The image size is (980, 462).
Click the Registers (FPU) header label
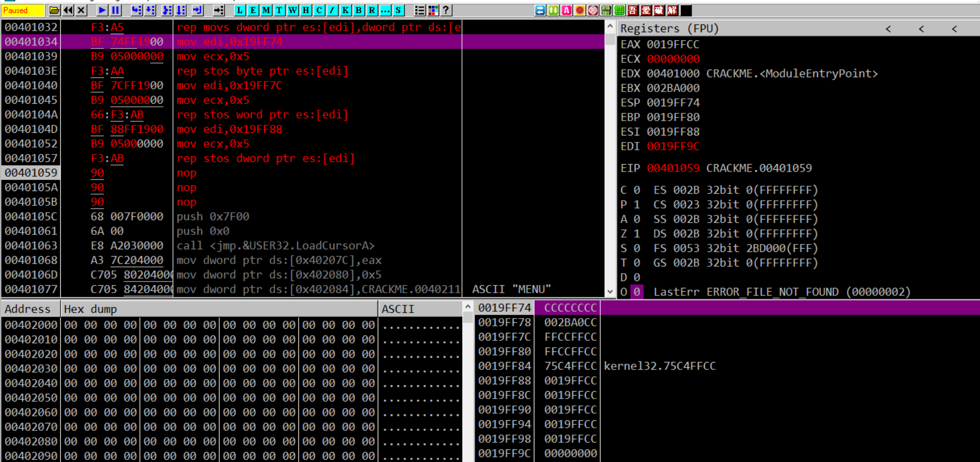coord(669,29)
